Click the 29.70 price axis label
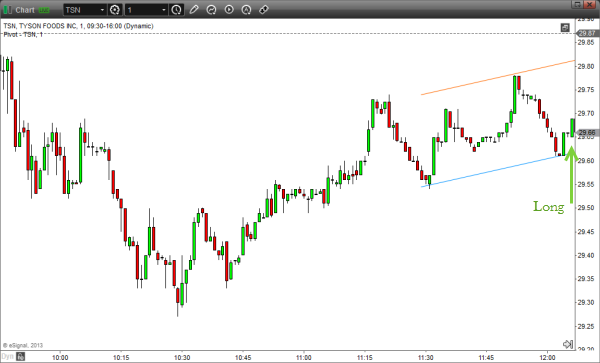Image resolution: width=600 pixels, height=363 pixels. pyautogui.click(x=586, y=113)
